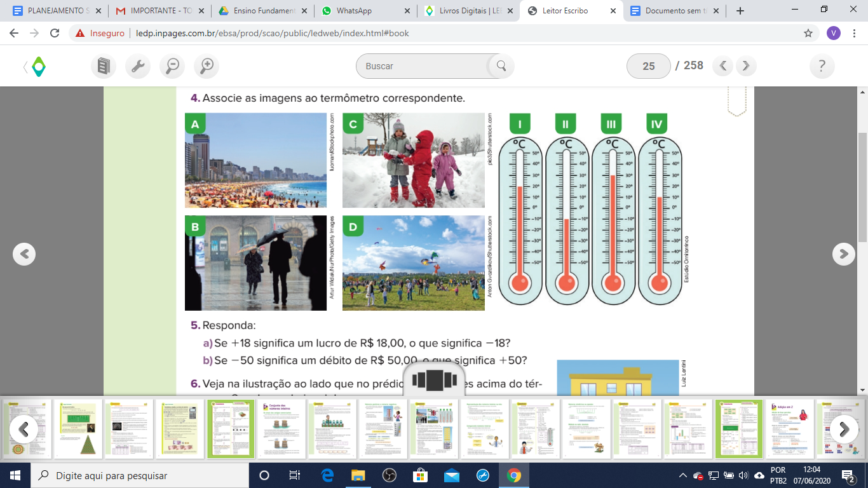Go to next page with toolbar right chevron

click(x=746, y=66)
